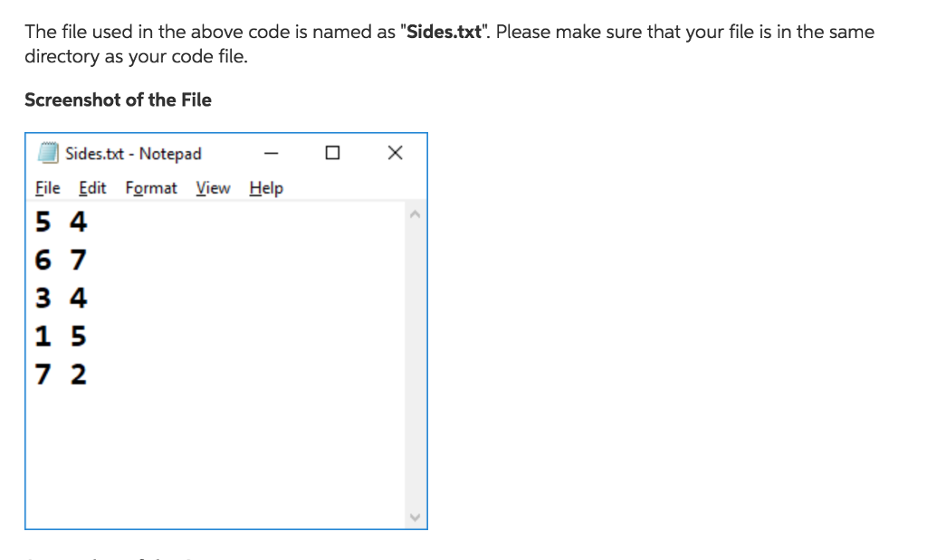Open the Help menu
927x560 pixels.
point(265,188)
